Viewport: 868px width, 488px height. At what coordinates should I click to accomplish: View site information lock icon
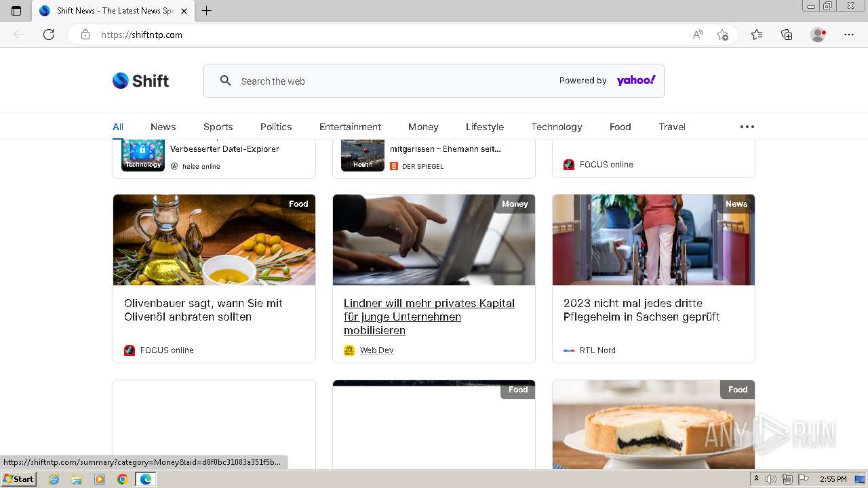pos(85,35)
